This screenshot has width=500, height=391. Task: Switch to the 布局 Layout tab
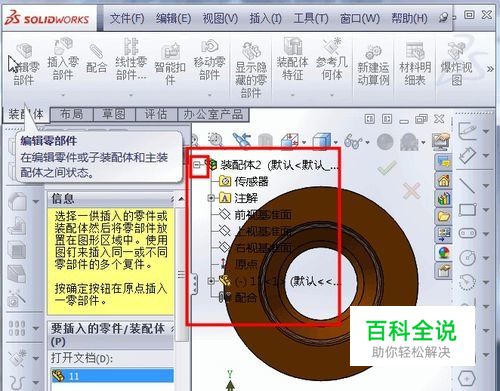coord(72,114)
